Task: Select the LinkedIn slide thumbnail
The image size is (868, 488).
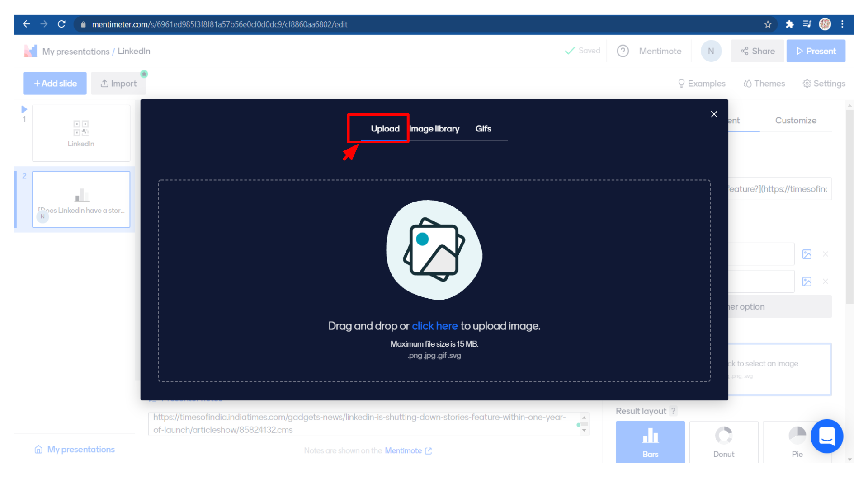Action: [x=81, y=133]
